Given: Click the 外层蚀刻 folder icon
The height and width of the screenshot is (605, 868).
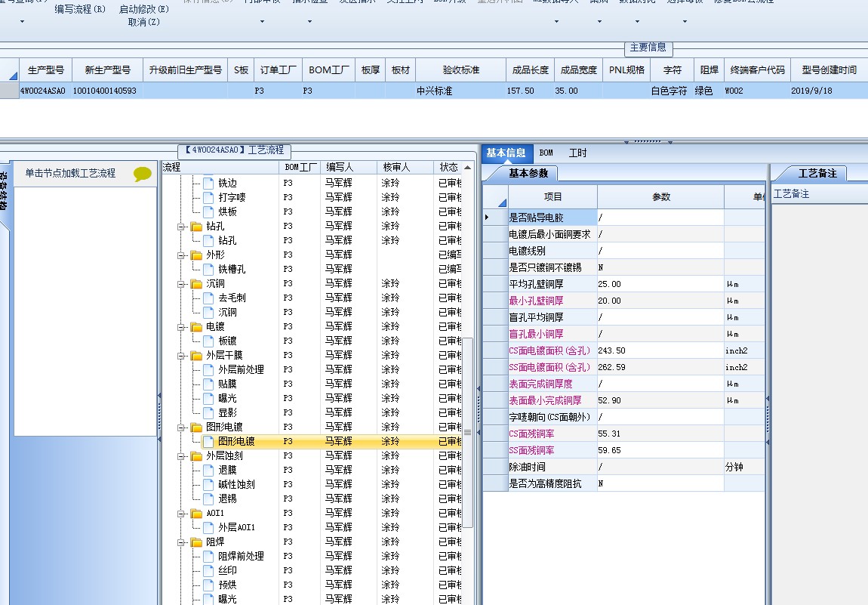Looking at the screenshot, I should [196, 456].
